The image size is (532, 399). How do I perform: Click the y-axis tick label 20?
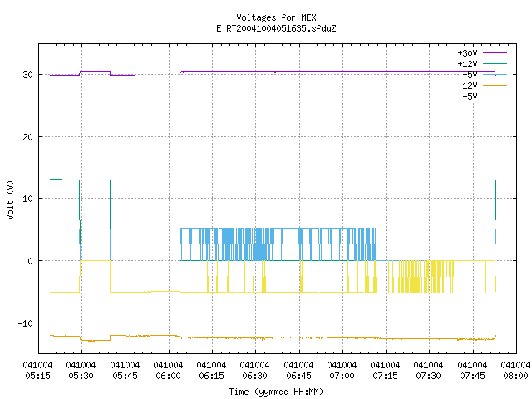pos(27,137)
